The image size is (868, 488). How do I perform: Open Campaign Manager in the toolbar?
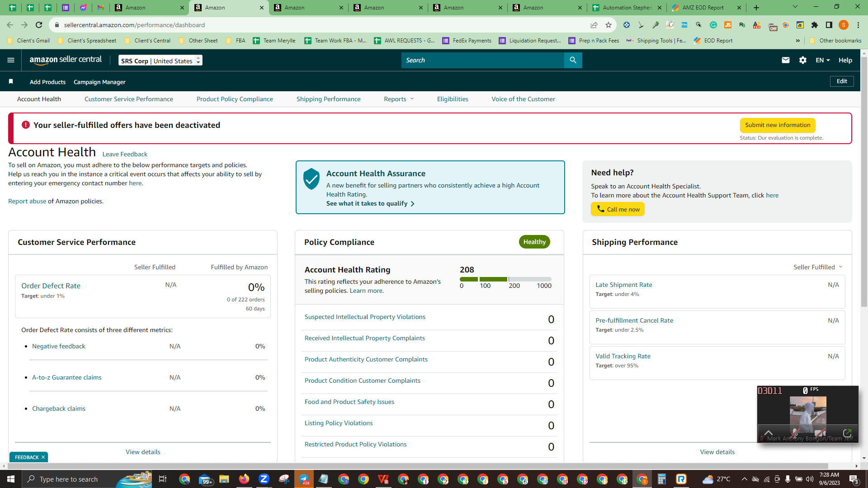point(99,82)
